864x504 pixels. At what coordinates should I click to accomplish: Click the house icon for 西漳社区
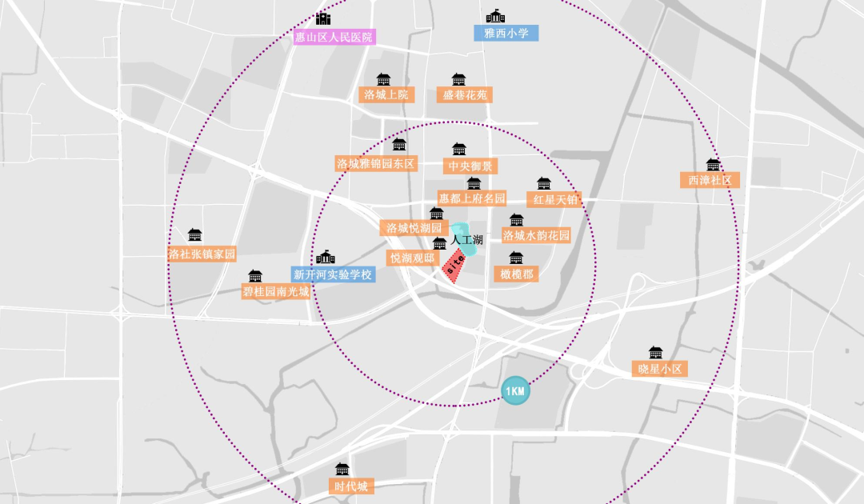tap(713, 165)
